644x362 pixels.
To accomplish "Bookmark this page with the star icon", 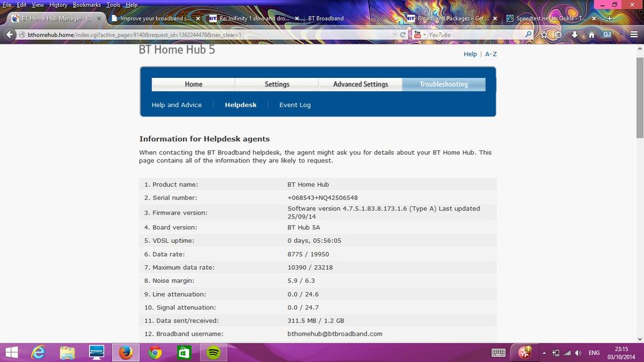I will pos(544,35).
